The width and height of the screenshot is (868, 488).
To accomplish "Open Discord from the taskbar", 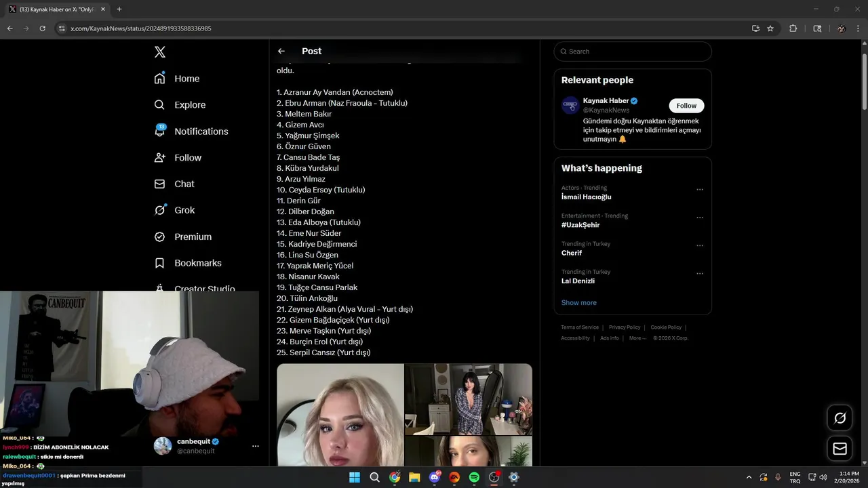I will click(435, 477).
